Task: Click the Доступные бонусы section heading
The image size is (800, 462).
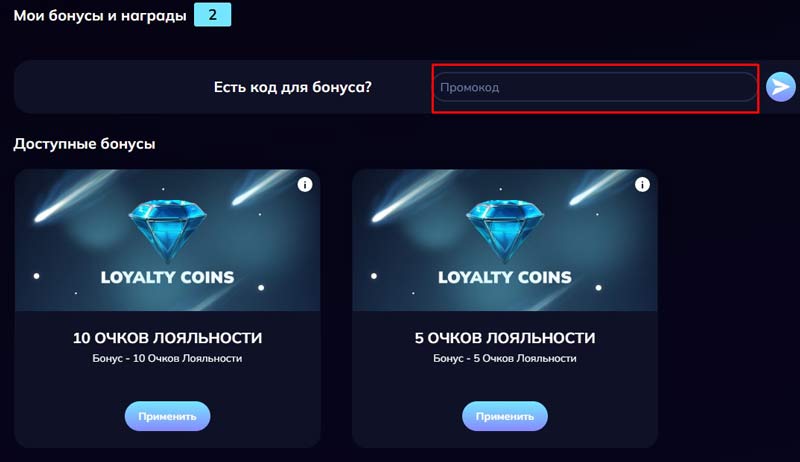Action: pos(84,144)
